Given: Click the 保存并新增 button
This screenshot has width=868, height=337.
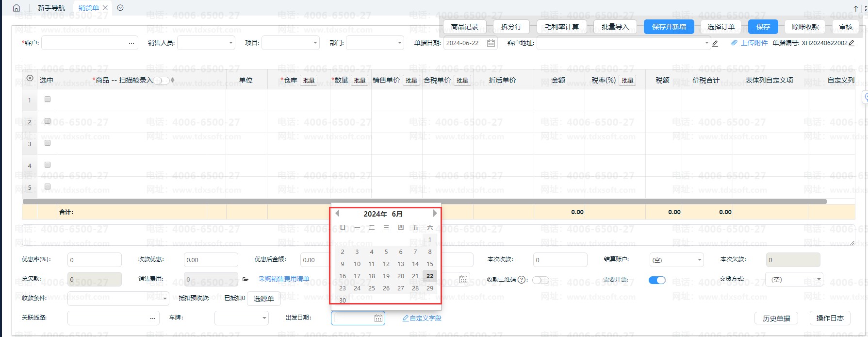Looking at the screenshot, I should pyautogui.click(x=669, y=27).
